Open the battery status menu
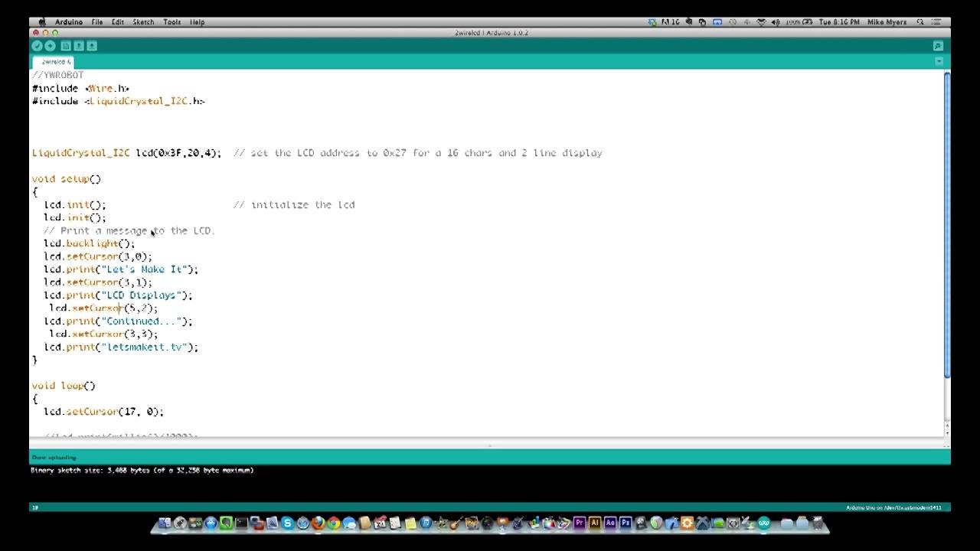The image size is (980, 551). [800, 21]
